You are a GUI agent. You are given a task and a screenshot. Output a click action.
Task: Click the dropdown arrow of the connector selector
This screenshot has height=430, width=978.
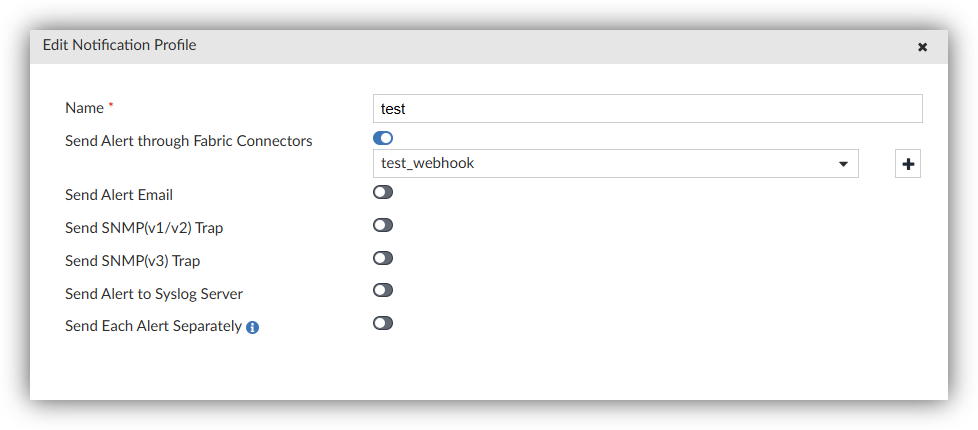(x=843, y=164)
